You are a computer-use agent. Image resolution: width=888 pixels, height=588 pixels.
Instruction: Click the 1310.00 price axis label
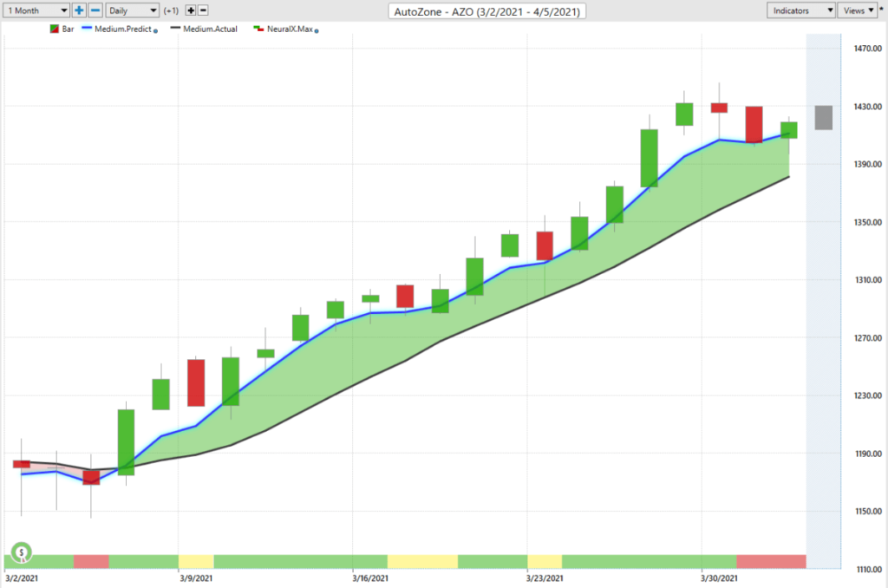point(867,280)
